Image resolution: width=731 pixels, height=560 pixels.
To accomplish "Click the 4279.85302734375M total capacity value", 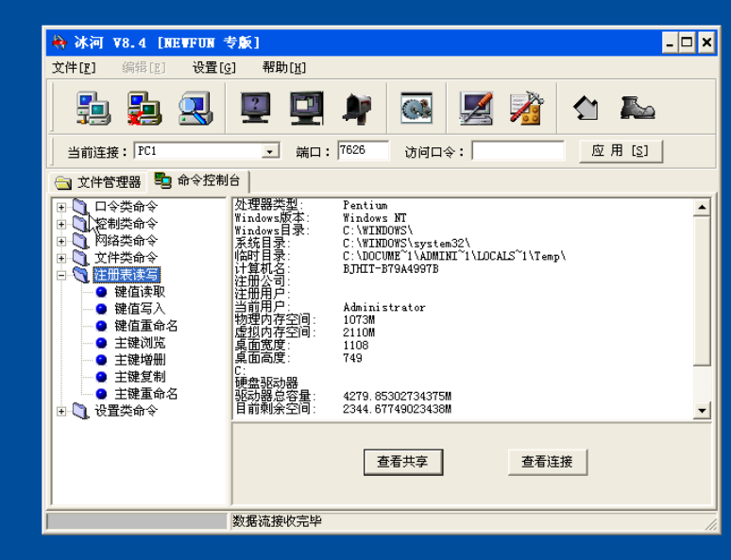I will 398,397.
